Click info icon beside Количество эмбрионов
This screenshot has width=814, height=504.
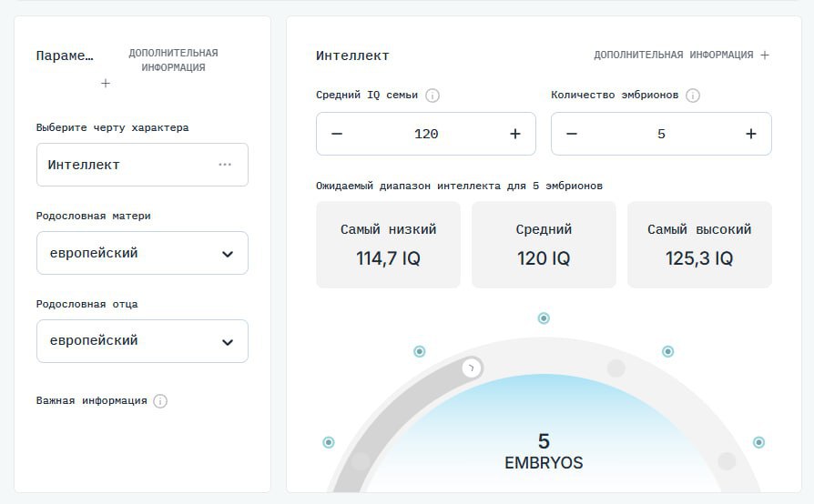pyautogui.click(x=693, y=96)
